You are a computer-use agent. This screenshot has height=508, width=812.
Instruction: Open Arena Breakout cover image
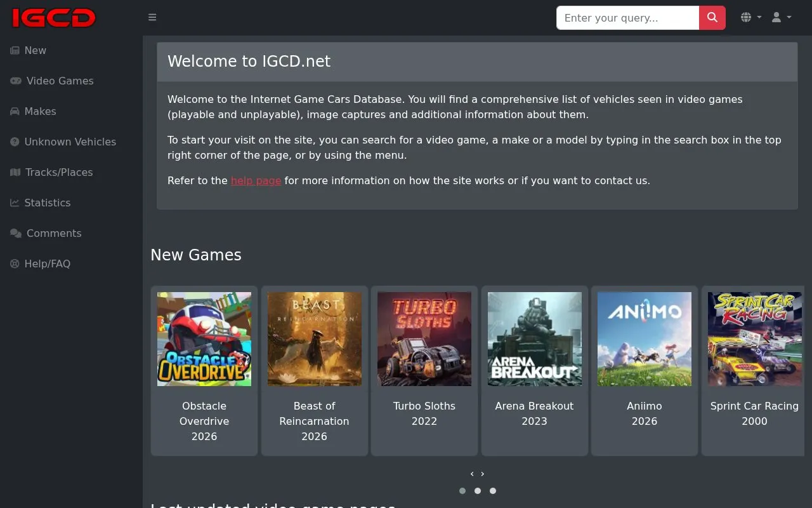[535, 339]
